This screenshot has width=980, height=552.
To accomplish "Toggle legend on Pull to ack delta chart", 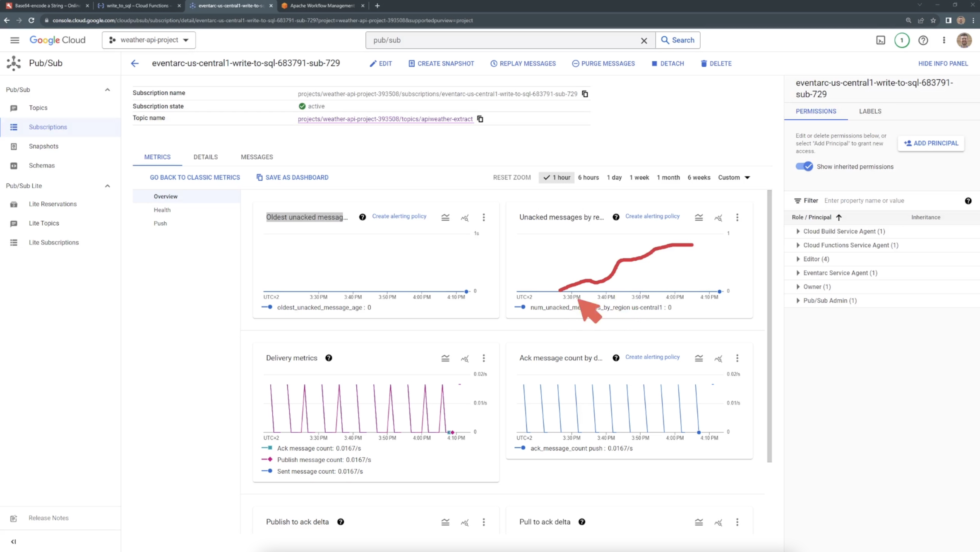I will pyautogui.click(x=699, y=522).
